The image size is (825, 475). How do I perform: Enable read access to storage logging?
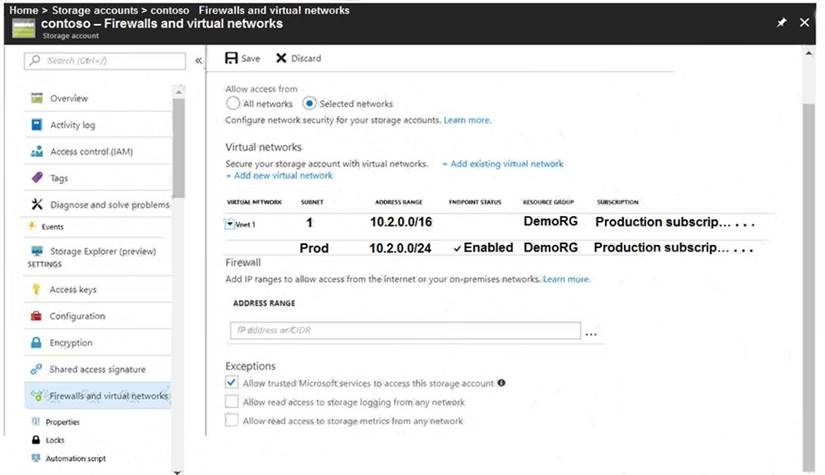[232, 402]
